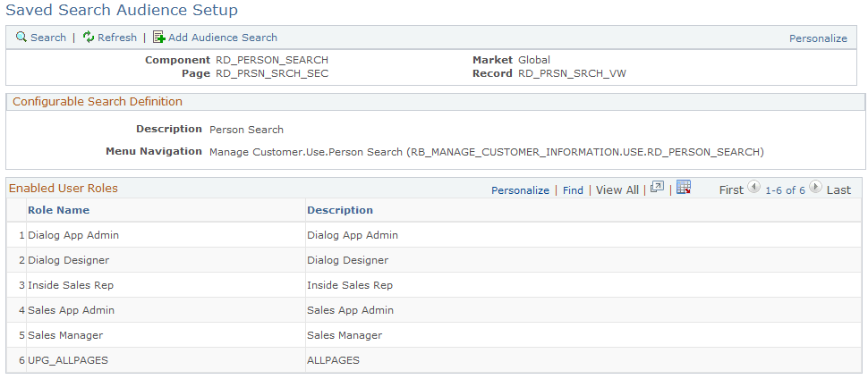The height and width of the screenshot is (379, 868).
Task: Click the green Refresh arrows icon
Action: (x=89, y=37)
